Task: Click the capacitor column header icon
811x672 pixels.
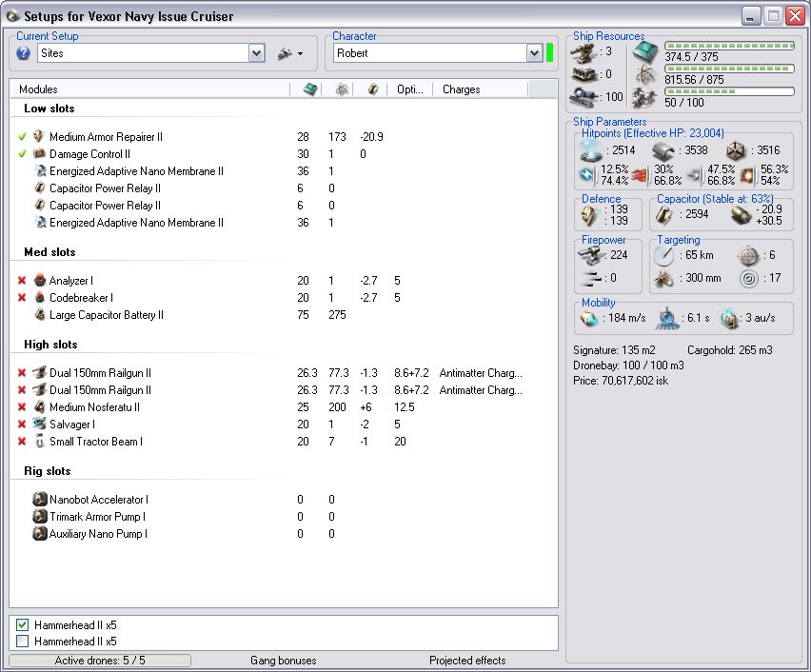Action: 373,89
